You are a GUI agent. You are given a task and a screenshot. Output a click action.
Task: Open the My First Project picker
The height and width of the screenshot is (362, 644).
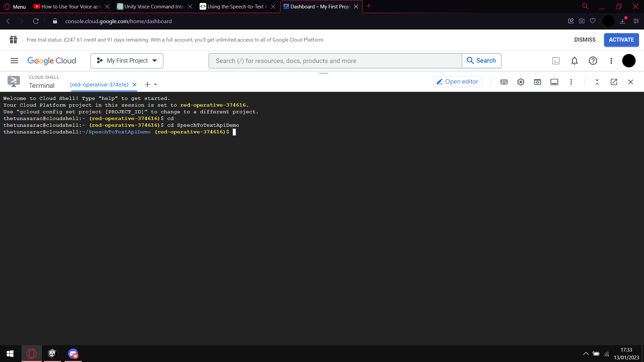(x=126, y=61)
